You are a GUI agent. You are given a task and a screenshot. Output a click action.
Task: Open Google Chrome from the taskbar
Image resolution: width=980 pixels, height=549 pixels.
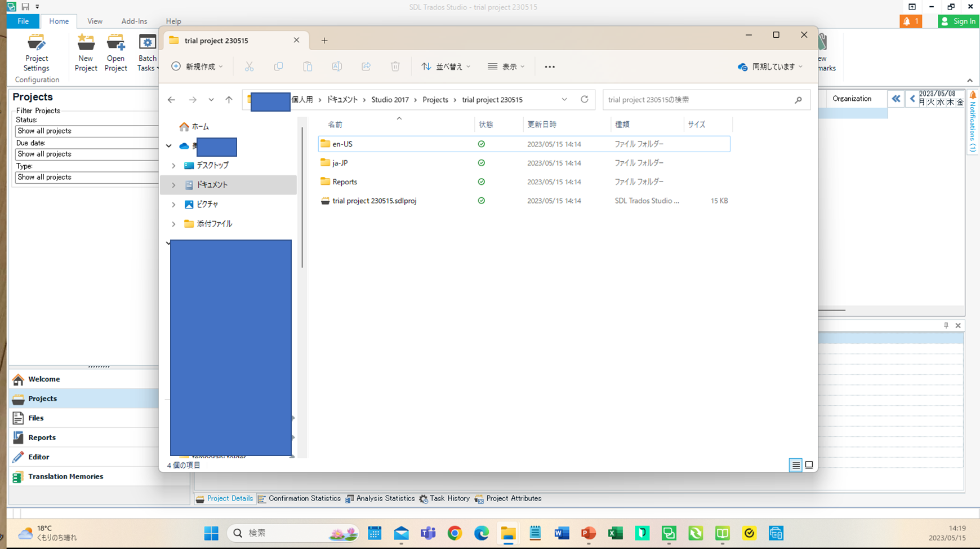pos(455,533)
